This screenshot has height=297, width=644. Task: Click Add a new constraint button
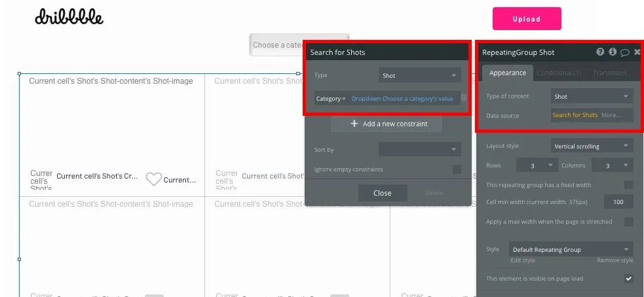(x=387, y=124)
